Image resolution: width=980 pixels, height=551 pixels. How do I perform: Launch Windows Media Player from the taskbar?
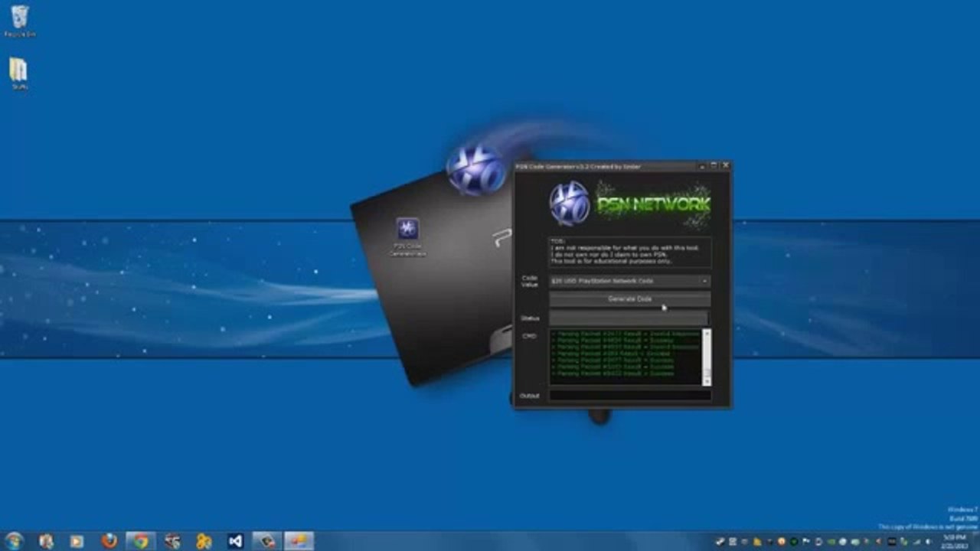coord(77,541)
